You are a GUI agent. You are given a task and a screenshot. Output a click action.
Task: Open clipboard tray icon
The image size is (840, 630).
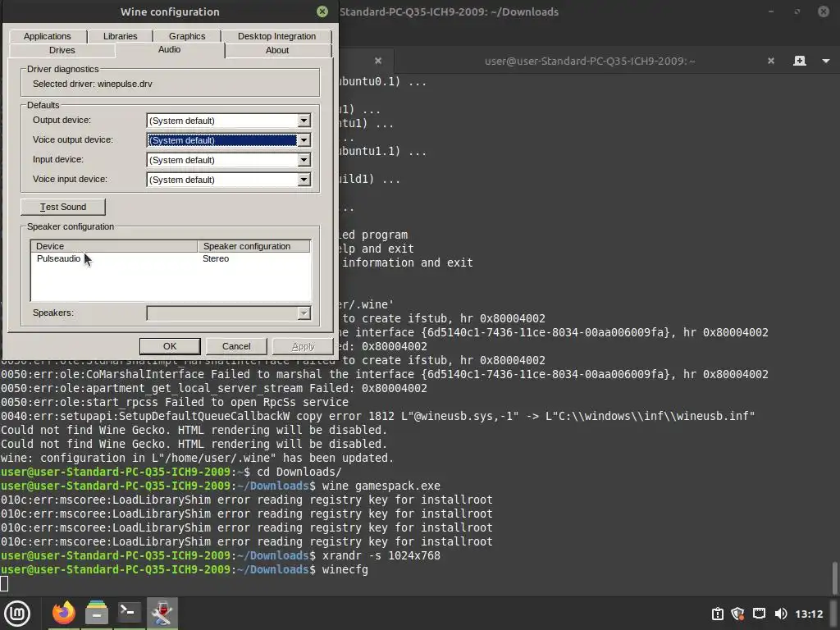pyautogui.click(x=717, y=614)
